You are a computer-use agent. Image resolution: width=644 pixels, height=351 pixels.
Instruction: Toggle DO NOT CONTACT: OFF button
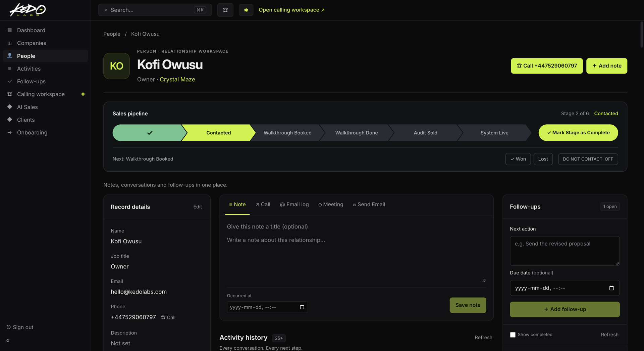588,159
